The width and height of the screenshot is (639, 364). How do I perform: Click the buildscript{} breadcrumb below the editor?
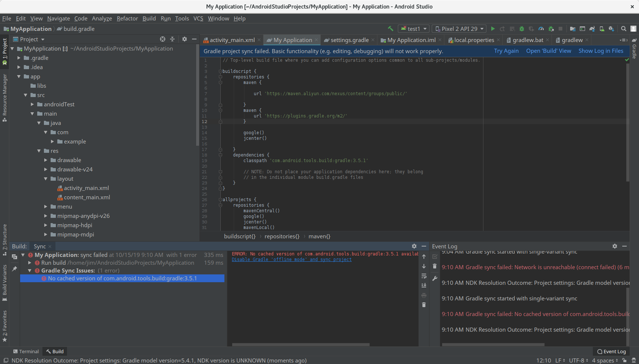240,236
